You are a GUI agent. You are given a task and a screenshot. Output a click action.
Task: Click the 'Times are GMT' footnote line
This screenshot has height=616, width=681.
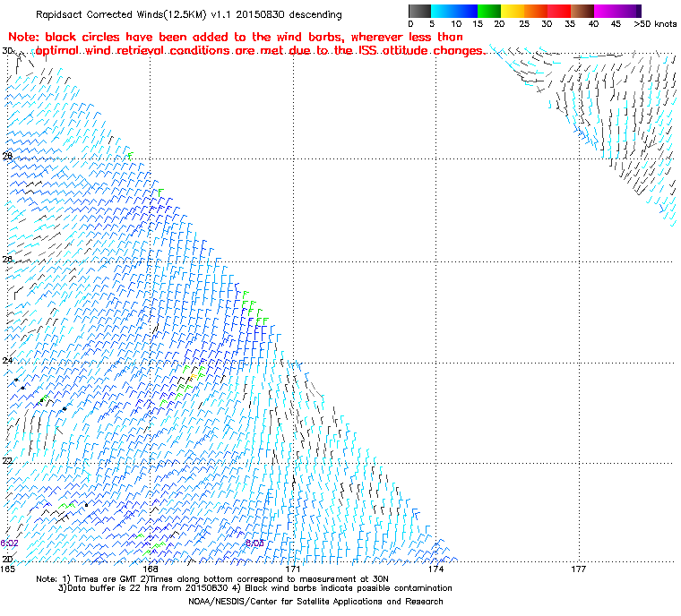[x=212, y=579]
